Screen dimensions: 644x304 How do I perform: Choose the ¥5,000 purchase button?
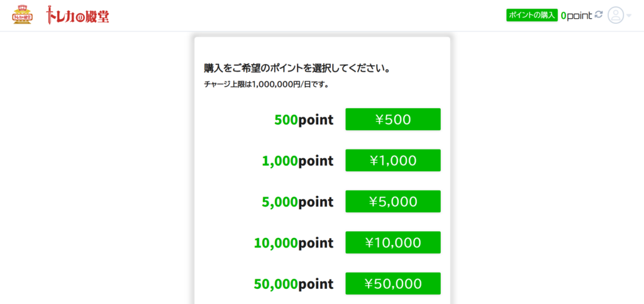pyautogui.click(x=393, y=202)
